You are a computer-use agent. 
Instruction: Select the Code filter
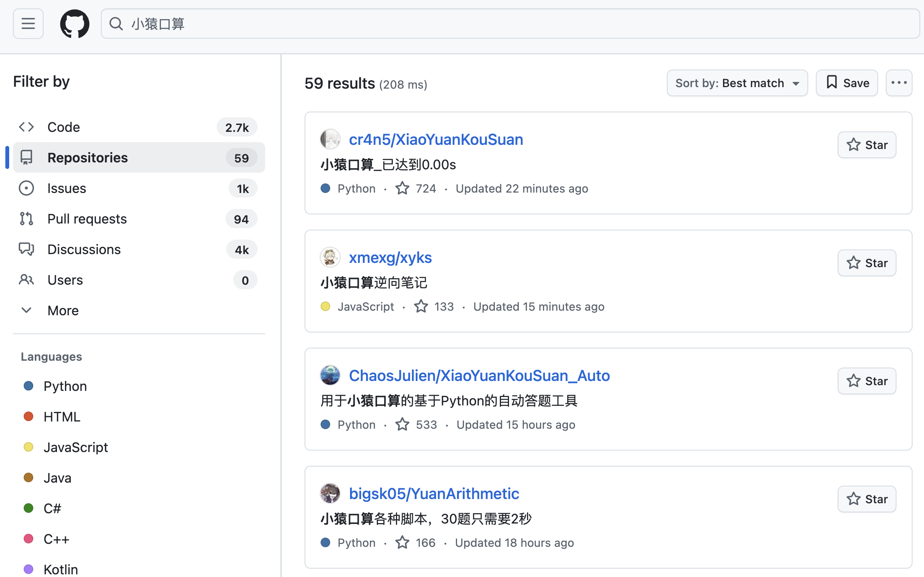(x=139, y=127)
